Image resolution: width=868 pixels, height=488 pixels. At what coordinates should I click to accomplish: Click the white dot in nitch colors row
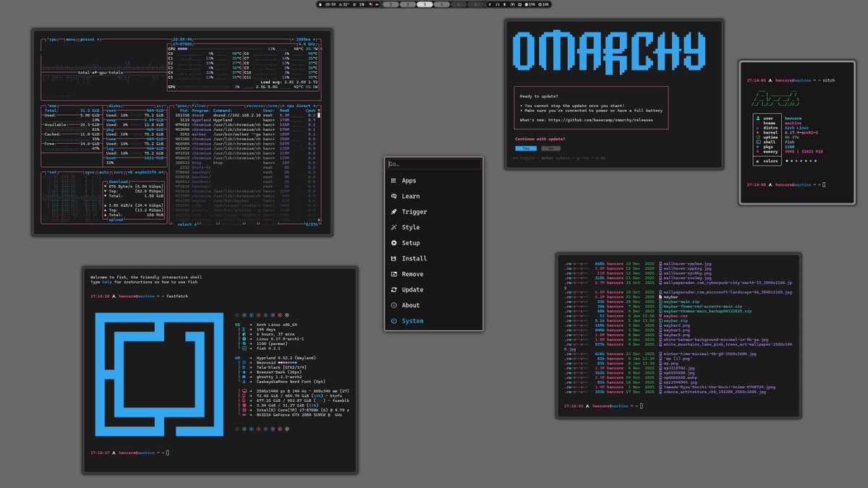pos(787,161)
